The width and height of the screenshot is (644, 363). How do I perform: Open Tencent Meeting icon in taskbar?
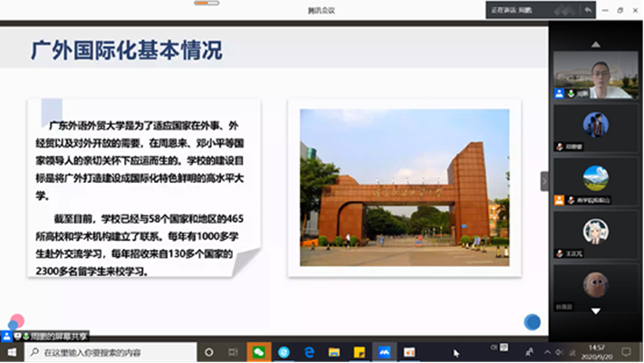click(x=383, y=351)
